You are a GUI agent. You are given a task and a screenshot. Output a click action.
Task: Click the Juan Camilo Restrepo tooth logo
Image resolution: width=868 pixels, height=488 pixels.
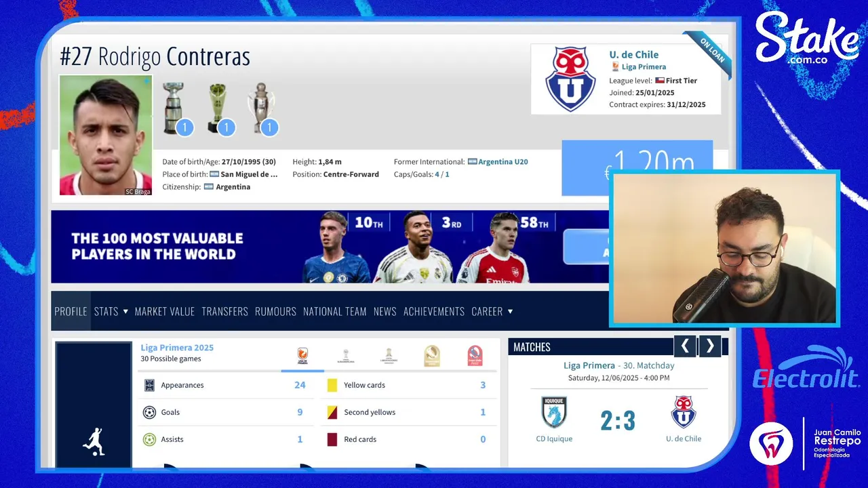771,443
